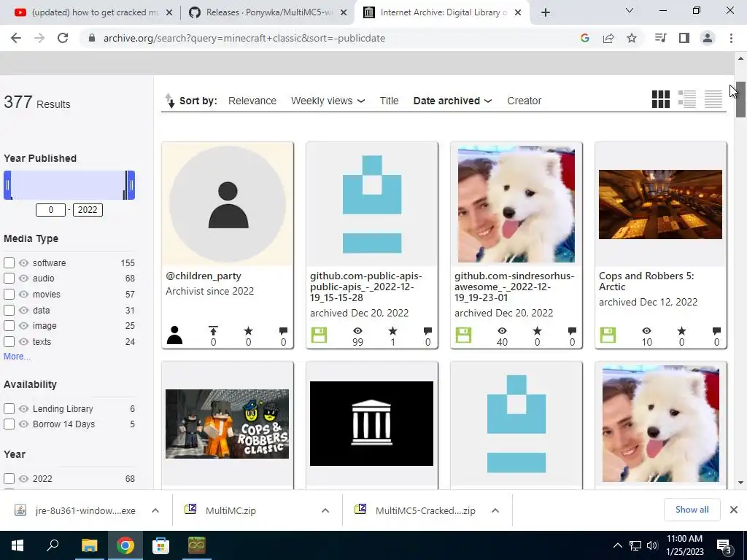Toggle eye icon beside Lending Library
The image size is (747, 560).
[x=24, y=408]
